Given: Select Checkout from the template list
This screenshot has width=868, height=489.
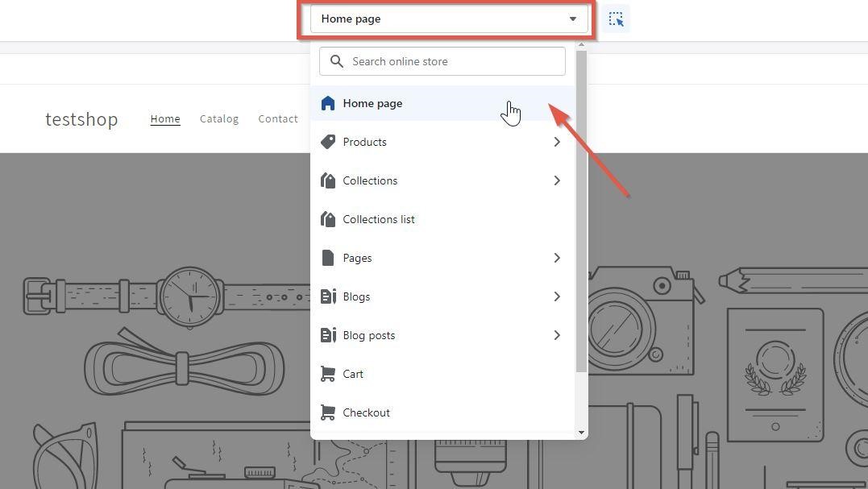Looking at the screenshot, I should [x=367, y=412].
